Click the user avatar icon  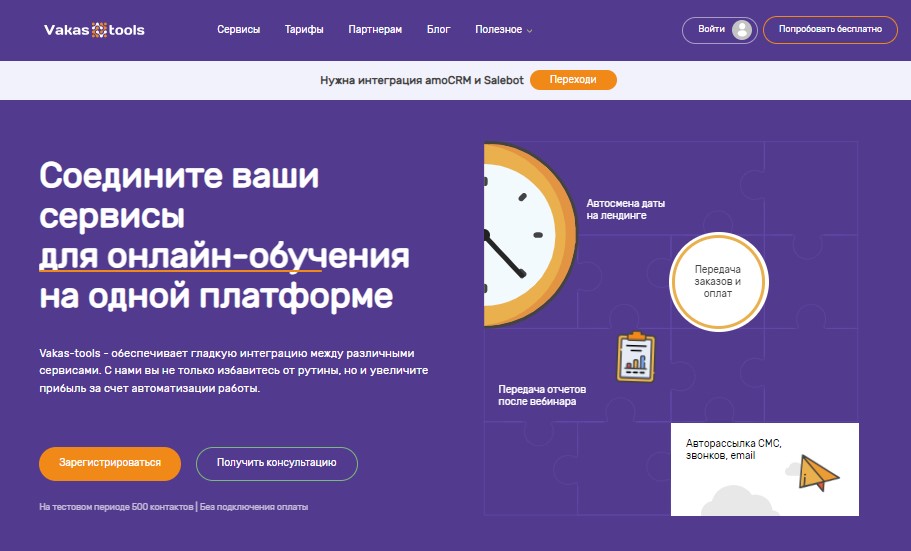click(x=741, y=30)
